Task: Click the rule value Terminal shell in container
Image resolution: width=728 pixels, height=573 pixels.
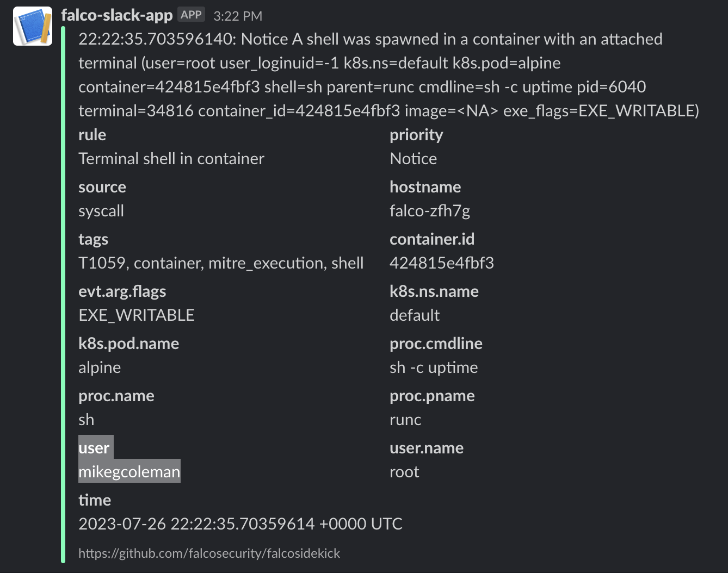Action: click(171, 159)
